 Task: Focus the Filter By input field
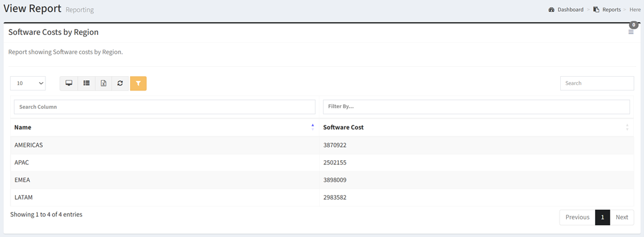tap(476, 106)
